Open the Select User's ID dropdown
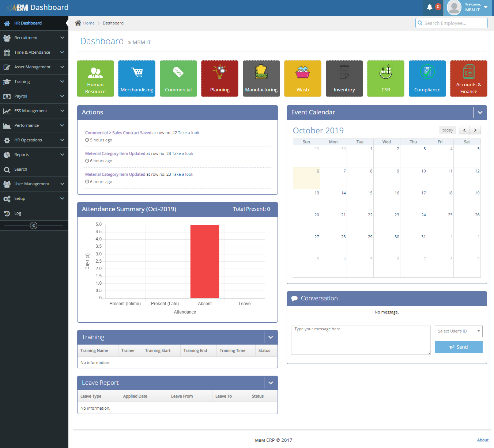 pos(458,331)
